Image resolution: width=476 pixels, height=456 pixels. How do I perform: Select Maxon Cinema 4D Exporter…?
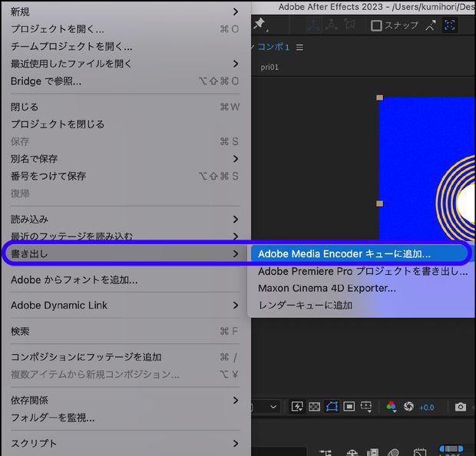pos(363,288)
